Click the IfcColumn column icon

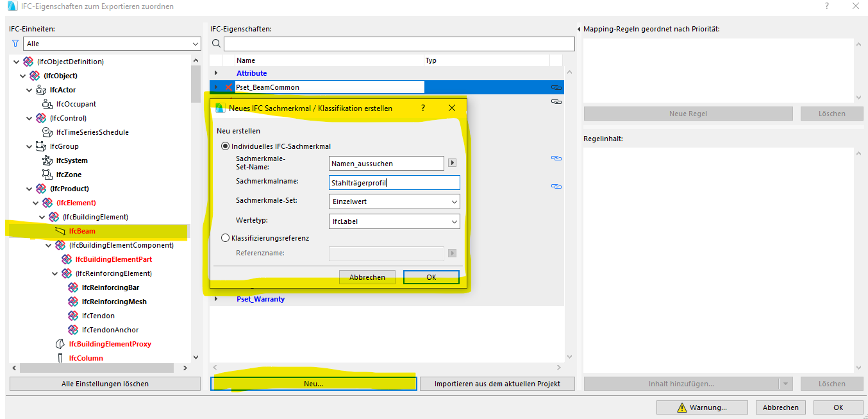coord(60,358)
